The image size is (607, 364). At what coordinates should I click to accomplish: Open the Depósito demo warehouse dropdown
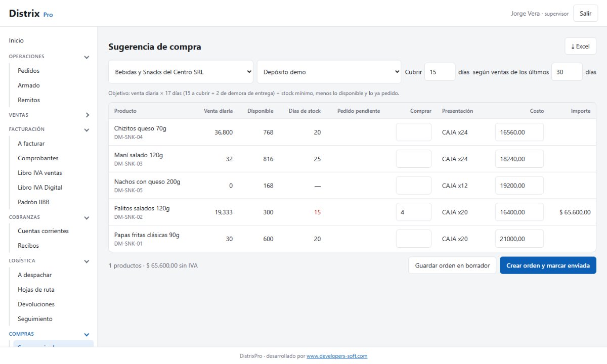(x=329, y=72)
